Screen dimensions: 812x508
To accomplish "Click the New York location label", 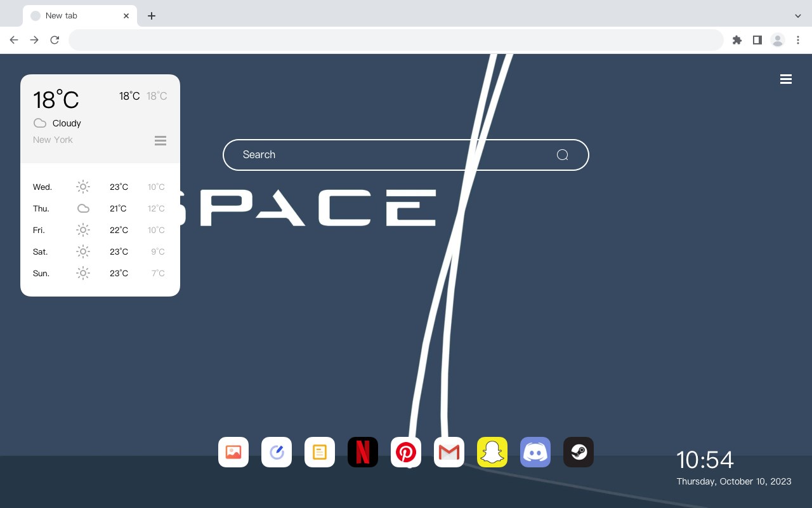I will tap(53, 140).
